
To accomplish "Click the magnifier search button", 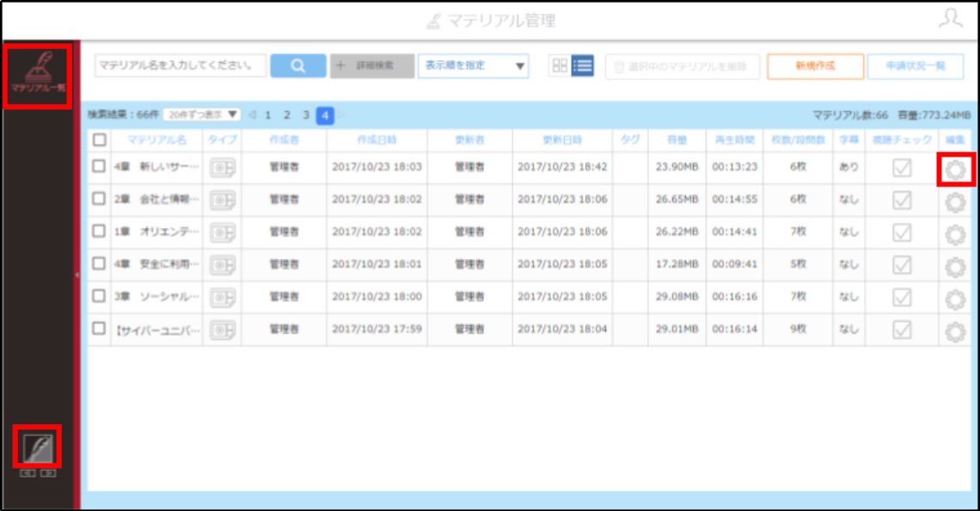I will tap(298, 65).
